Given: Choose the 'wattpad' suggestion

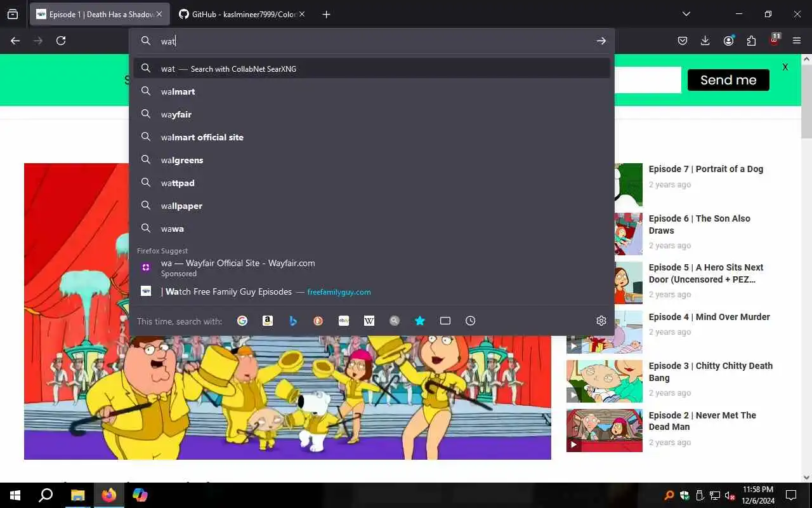Looking at the screenshot, I should [372, 183].
